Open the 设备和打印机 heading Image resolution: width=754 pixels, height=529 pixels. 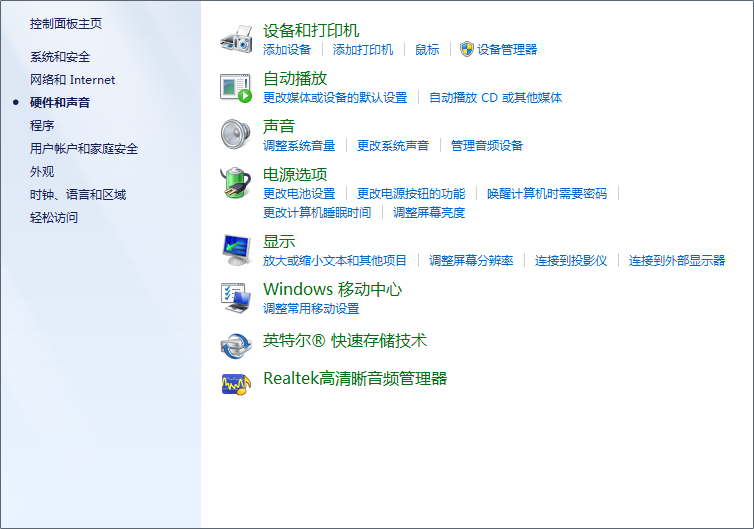(311, 31)
